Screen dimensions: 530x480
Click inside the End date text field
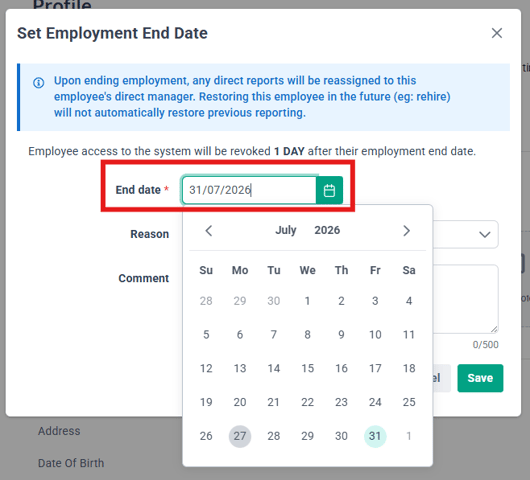(x=249, y=190)
